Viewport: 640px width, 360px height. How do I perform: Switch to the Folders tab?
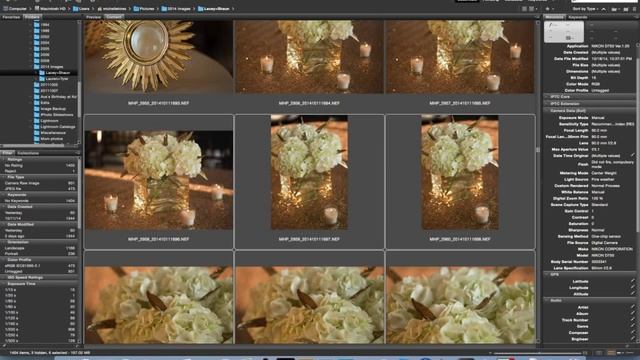32,17
